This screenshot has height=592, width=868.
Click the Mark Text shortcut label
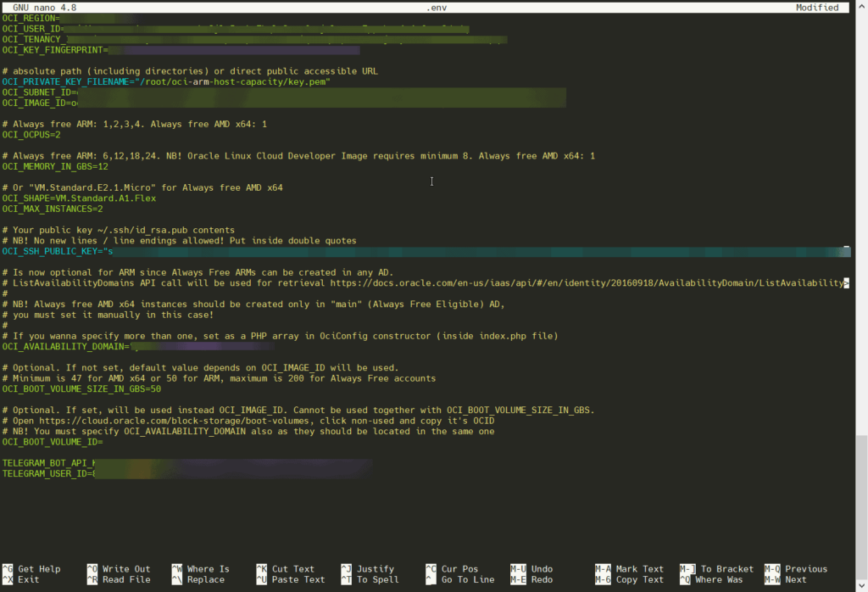coord(640,569)
